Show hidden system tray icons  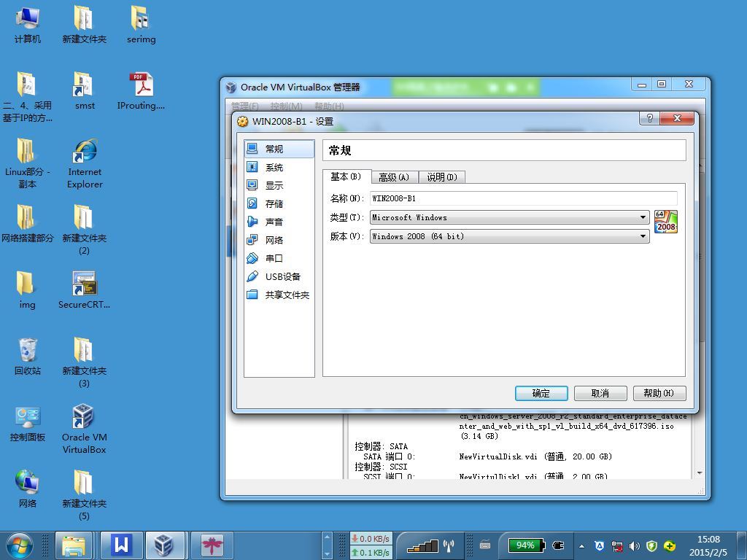(x=581, y=546)
